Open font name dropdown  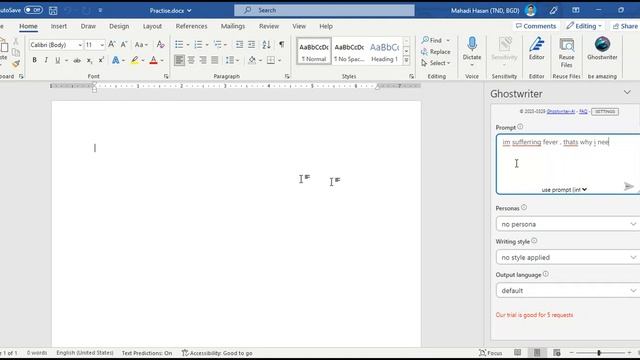coord(80,45)
